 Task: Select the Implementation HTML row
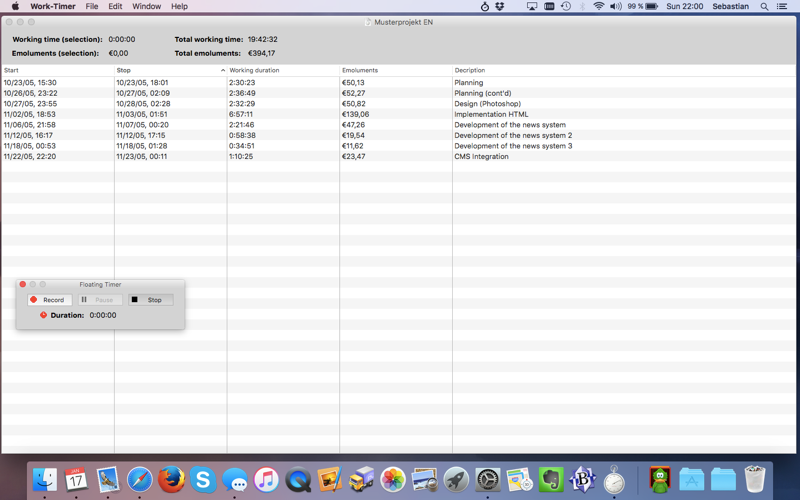coord(398,114)
